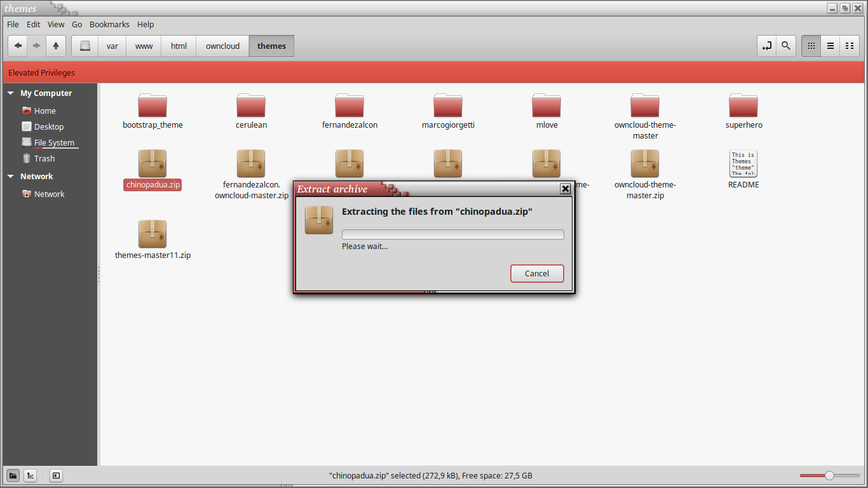Screen dimensions: 868x488
Task: Hide the sidebar using status bar button
Action: pyautogui.click(x=56, y=475)
